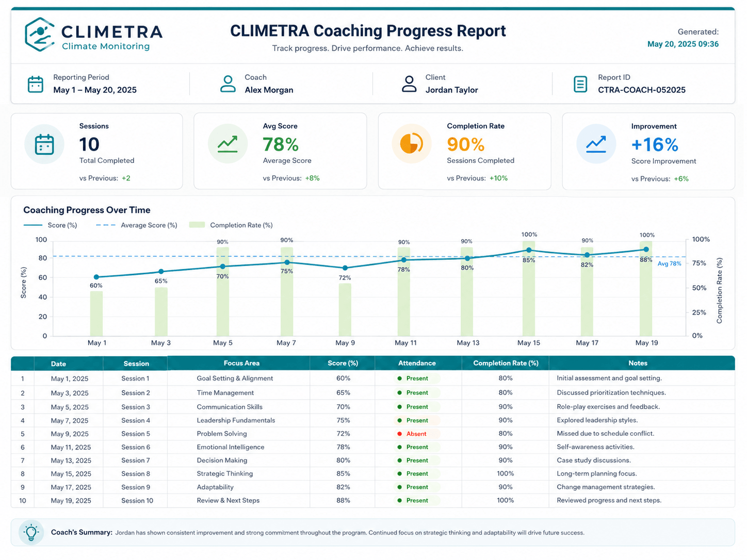
Task: Click the Score (%) table column header
Action: pos(343,363)
